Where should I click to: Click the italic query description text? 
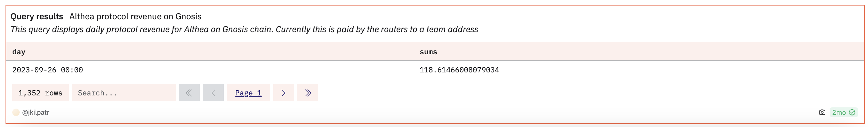pos(244,29)
